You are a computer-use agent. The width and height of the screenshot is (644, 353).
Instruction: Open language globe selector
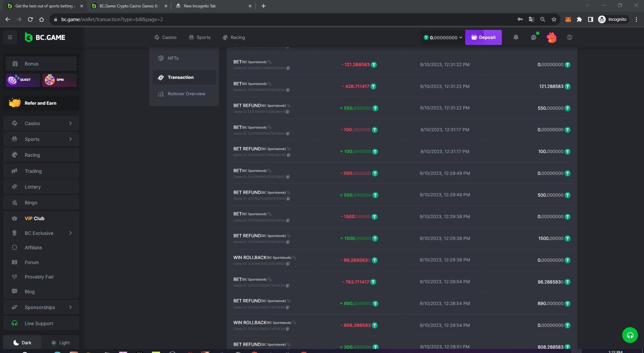tap(570, 37)
